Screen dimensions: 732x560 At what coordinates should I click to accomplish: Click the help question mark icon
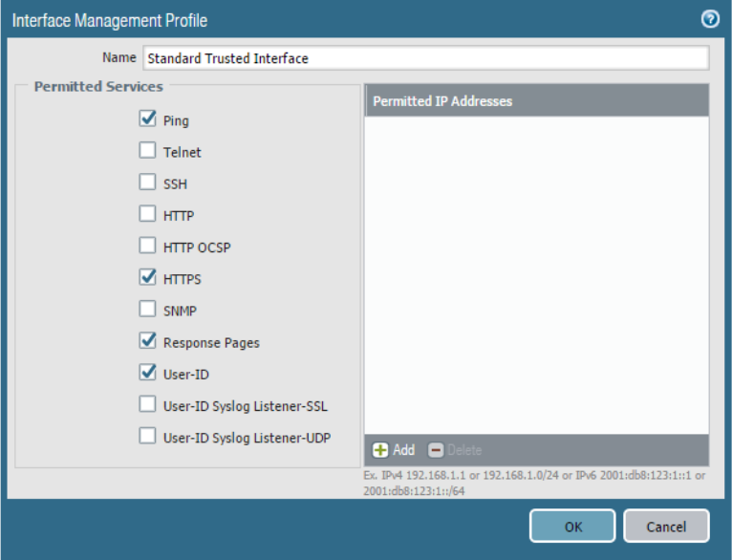click(x=710, y=19)
